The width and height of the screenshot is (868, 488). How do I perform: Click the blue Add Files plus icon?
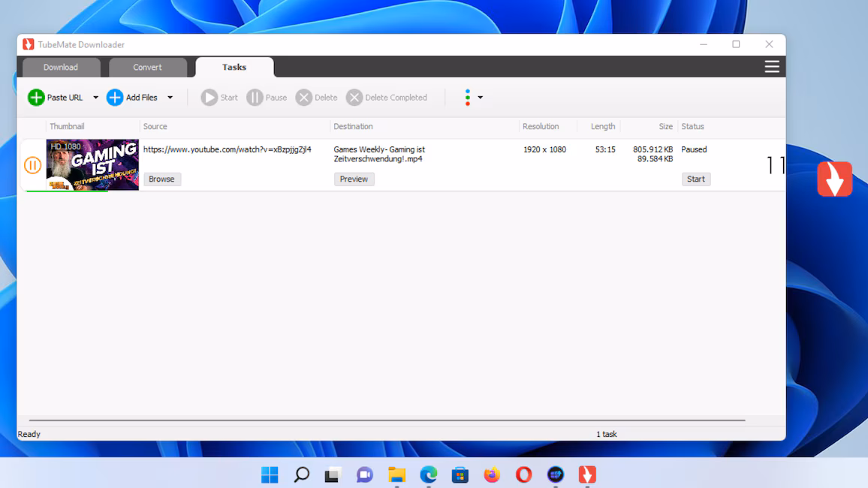[115, 98]
